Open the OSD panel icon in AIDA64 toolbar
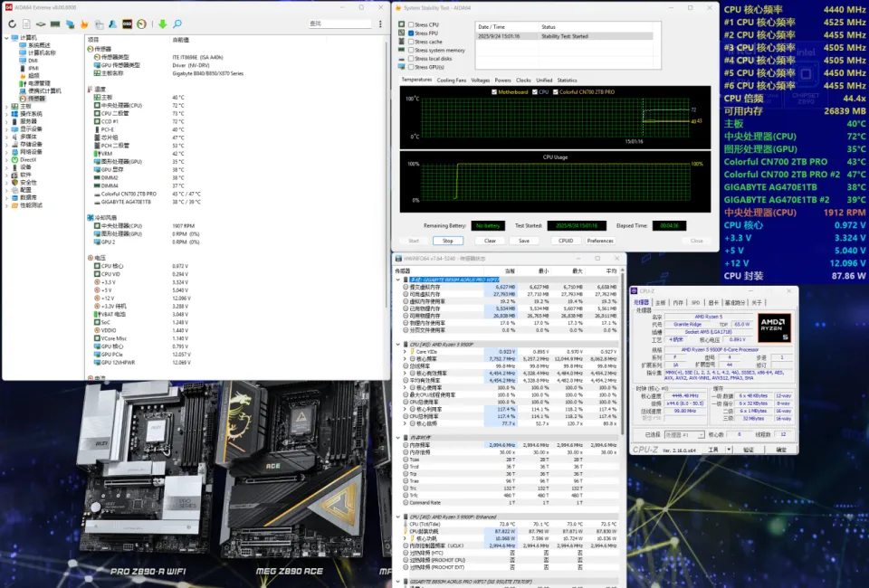 click(127, 24)
